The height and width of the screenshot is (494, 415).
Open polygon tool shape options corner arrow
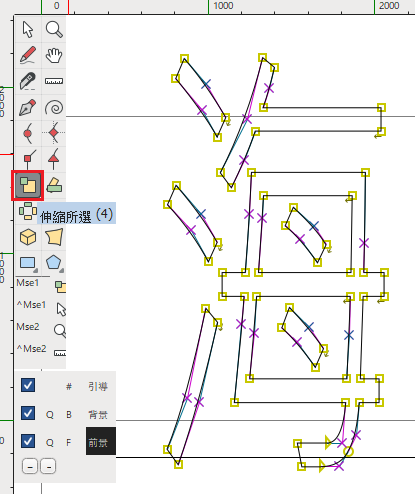pos(62,270)
